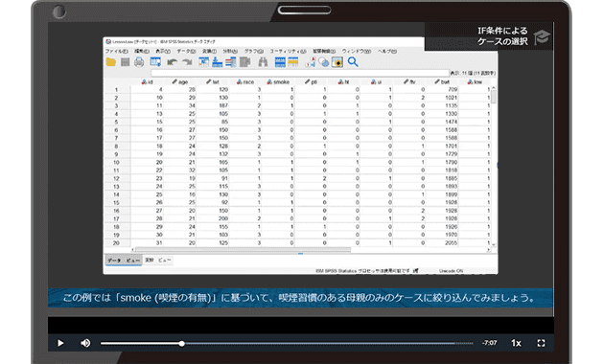Play the video
This screenshot has height=364, width=604.
60,343
